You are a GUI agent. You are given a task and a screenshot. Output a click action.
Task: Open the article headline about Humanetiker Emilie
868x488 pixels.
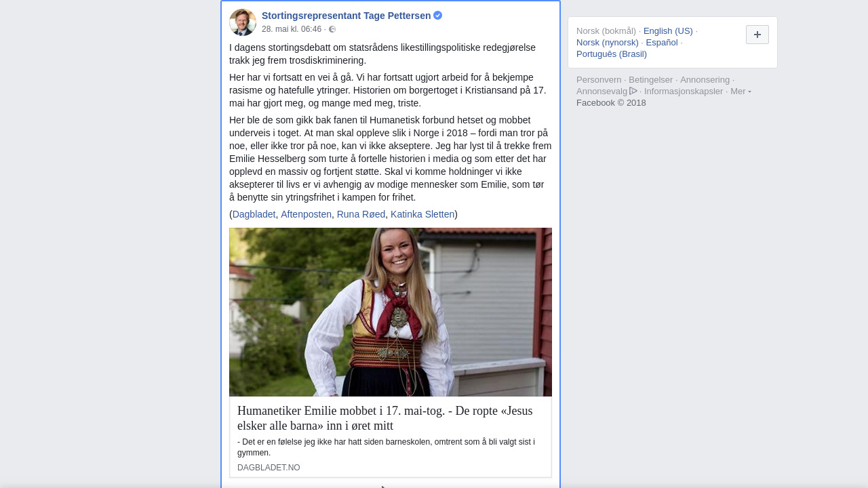pyautogui.click(x=385, y=418)
